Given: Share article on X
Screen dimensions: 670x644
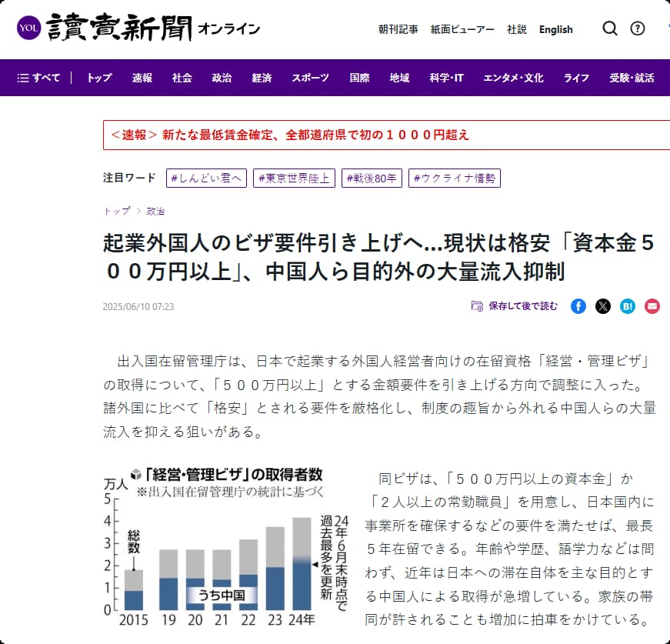Looking at the screenshot, I should pos(603,306).
